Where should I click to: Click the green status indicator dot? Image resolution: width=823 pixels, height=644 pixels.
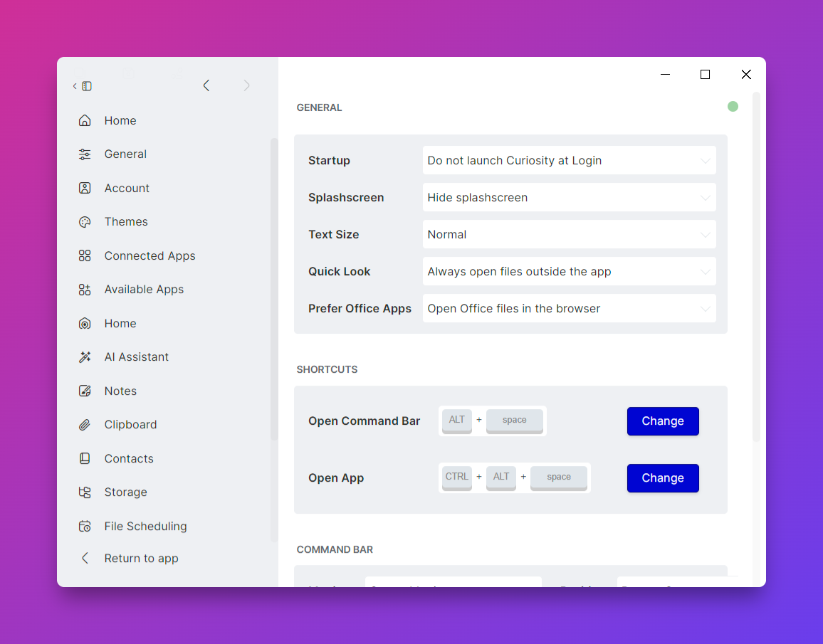pyautogui.click(x=733, y=106)
